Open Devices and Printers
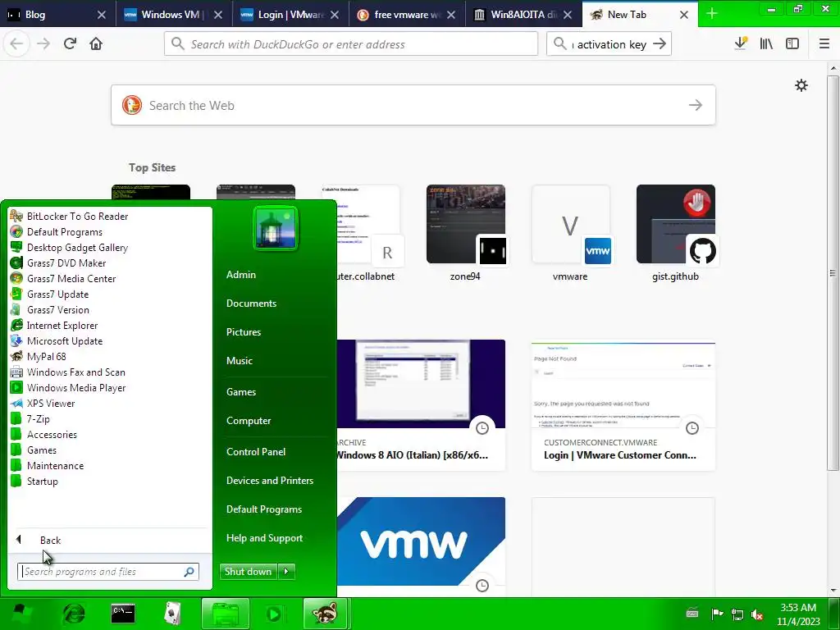The height and width of the screenshot is (630, 840). click(269, 481)
